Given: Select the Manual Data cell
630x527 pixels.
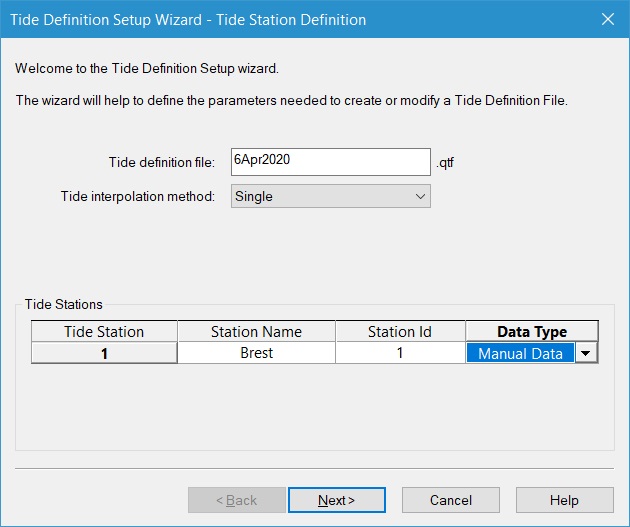Looking at the screenshot, I should pos(520,353).
